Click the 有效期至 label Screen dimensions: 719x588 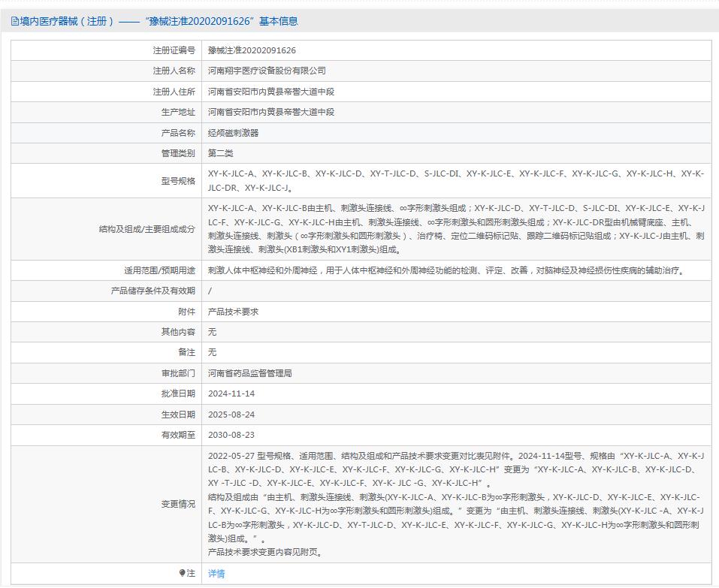pos(178,435)
